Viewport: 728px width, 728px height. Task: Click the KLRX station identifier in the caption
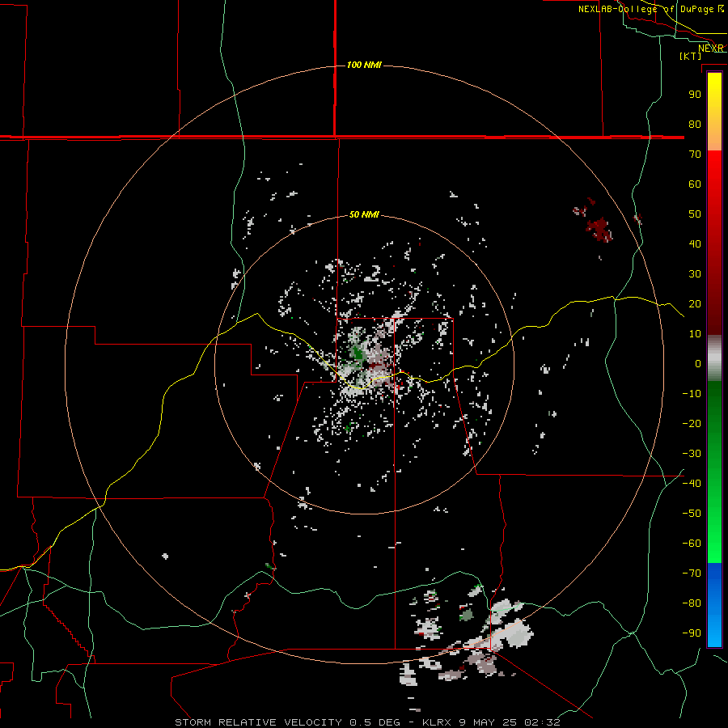click(x=438, y=722)
